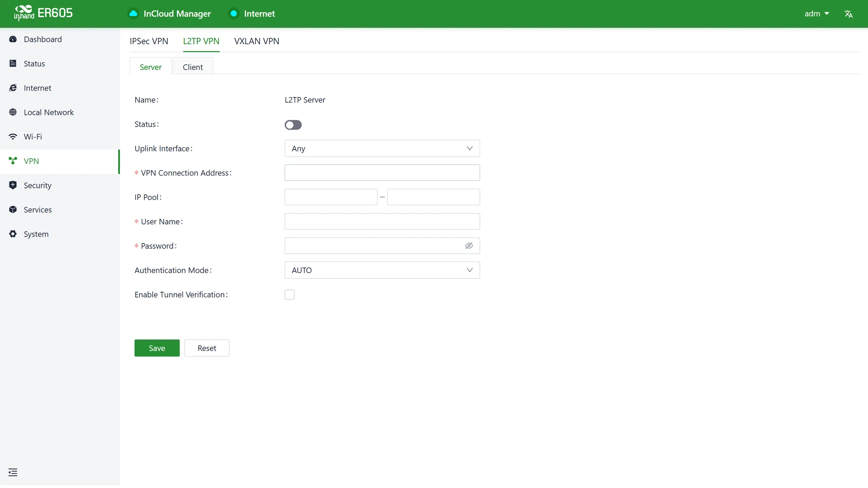The width and height of the screenshot is (868, 488).
Task: Focus the User Name field
Action: (x=382, y=222)
